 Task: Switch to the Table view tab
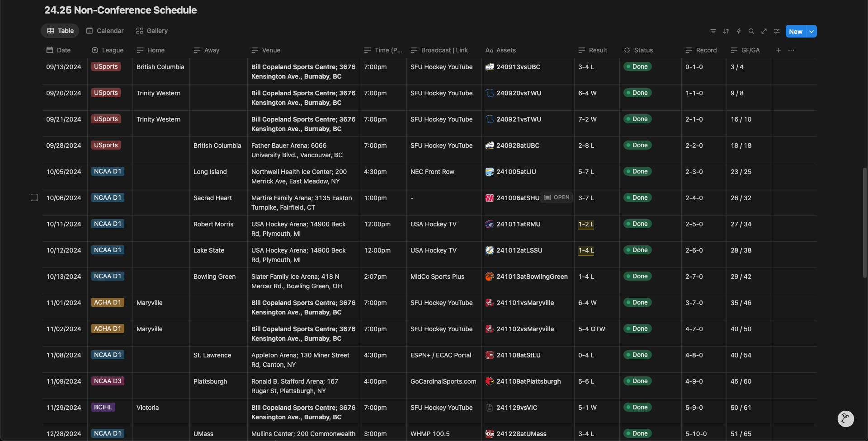click(60, 31)
